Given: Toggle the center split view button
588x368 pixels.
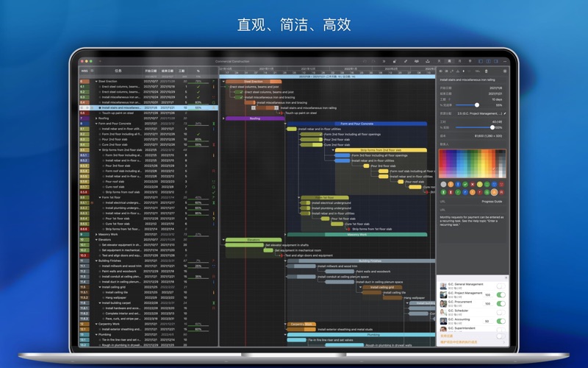Looking at the screenshot, I should point(488,61).
